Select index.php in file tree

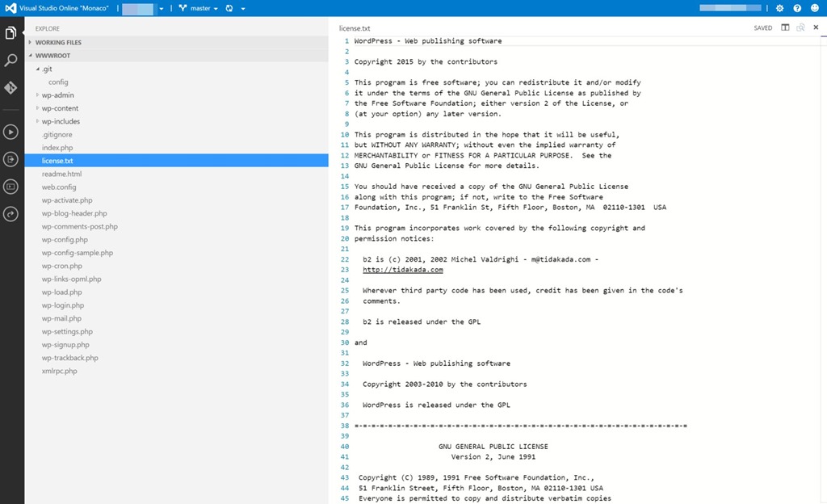[57, 148]
